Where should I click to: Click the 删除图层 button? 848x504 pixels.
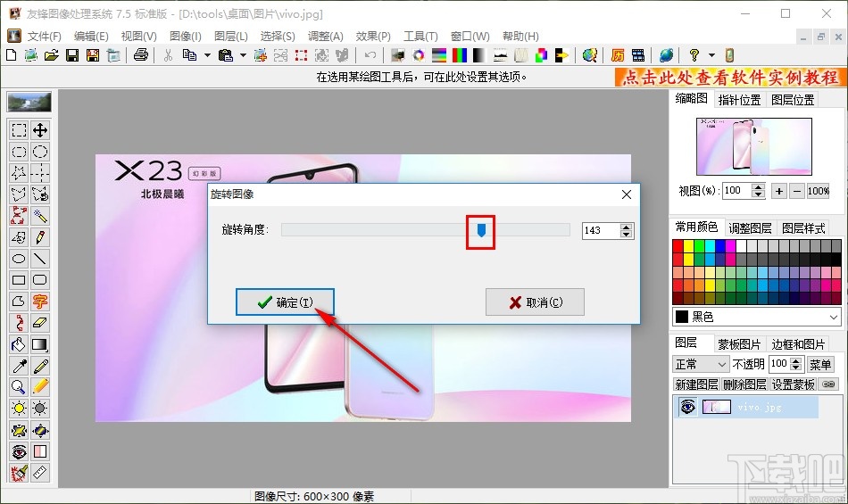744,384
